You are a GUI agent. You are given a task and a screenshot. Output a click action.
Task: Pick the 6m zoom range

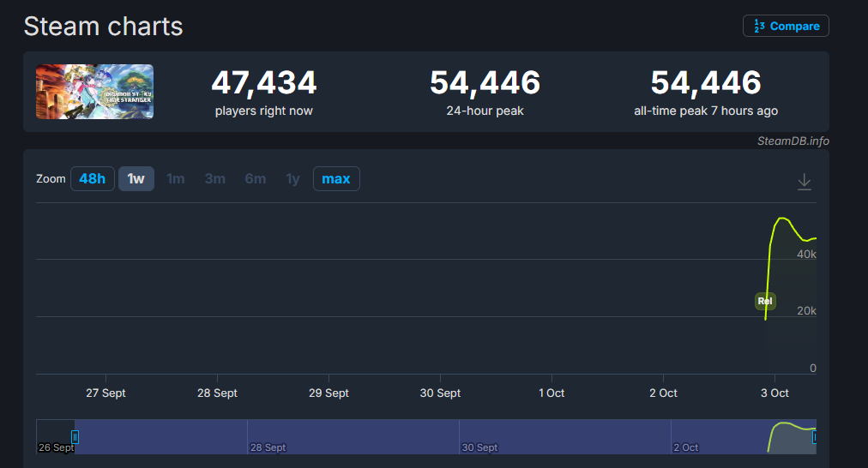255,178
